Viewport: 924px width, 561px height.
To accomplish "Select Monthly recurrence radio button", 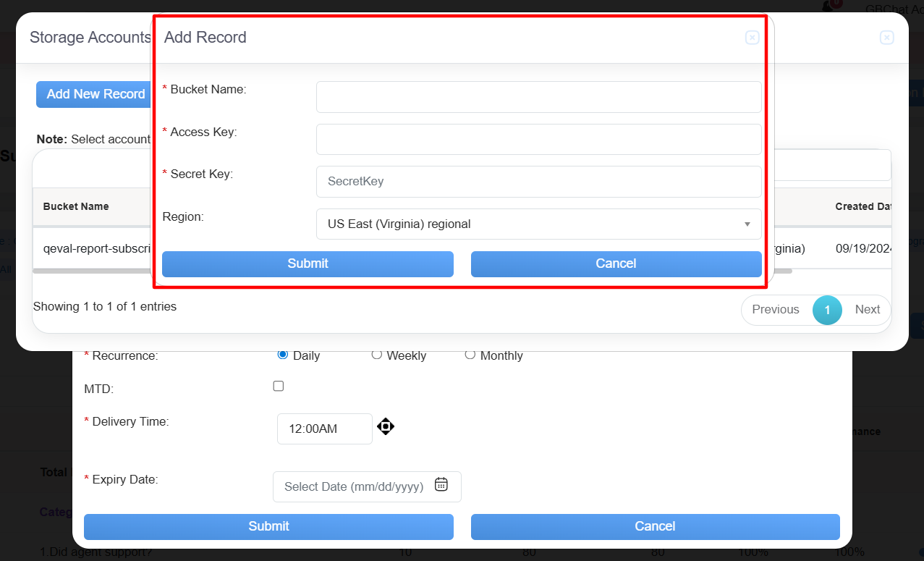I will (x=470, y=355).
